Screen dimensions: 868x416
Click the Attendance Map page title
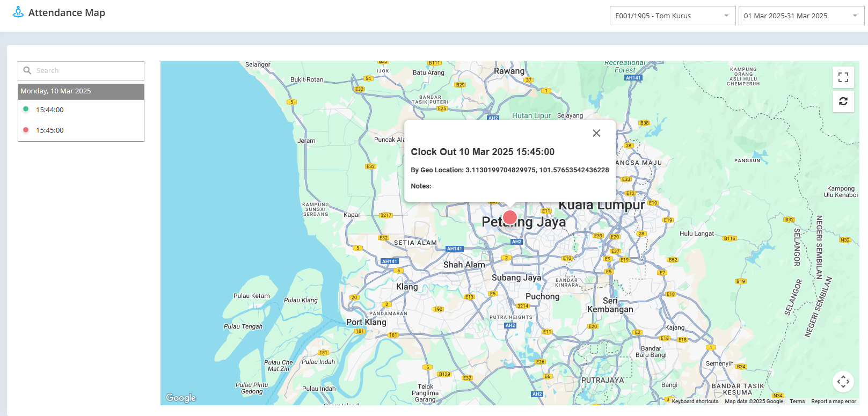67,12
